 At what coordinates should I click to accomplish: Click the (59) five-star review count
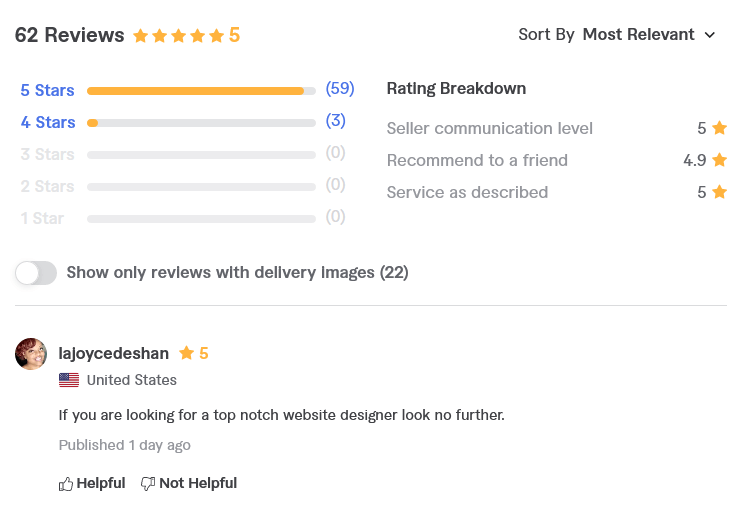point(340,89)
